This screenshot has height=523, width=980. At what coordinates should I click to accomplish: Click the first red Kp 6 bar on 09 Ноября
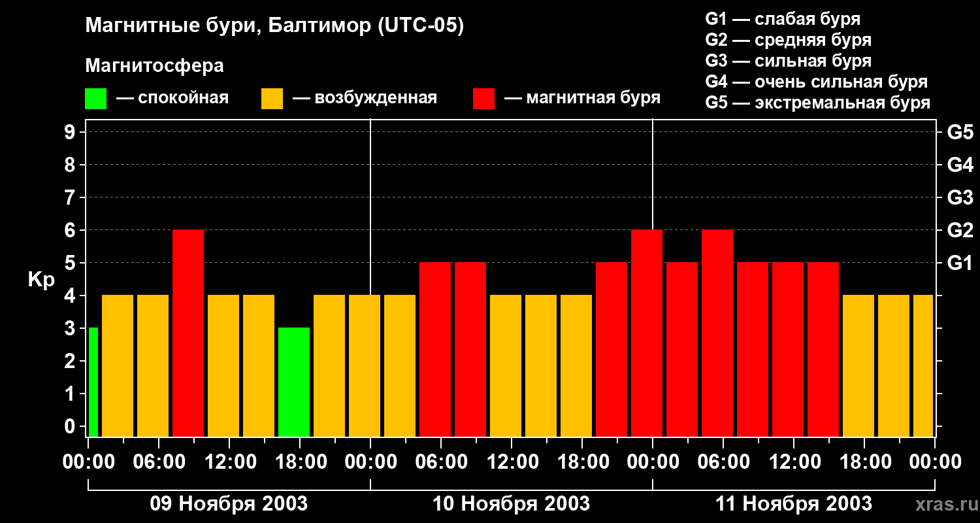[188, 333]
